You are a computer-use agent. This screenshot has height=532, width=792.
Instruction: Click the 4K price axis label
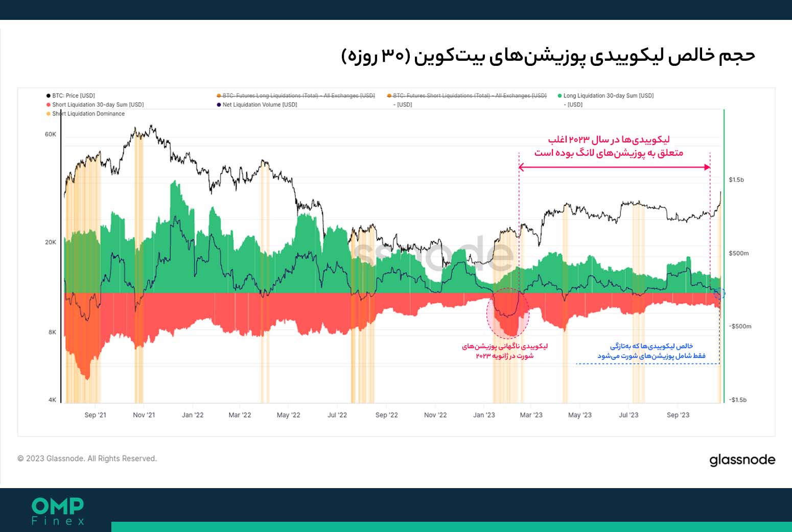(x=52, y=400)
